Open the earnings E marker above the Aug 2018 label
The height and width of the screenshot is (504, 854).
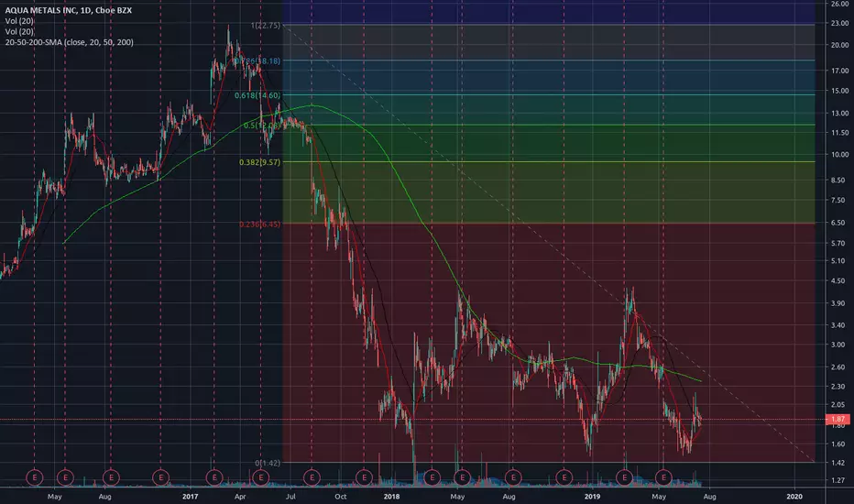pos(512,477)
